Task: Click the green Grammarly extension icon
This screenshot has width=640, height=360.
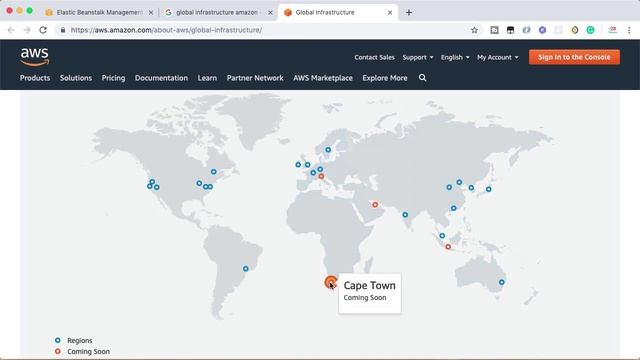Action: click(x=590, y=30)
